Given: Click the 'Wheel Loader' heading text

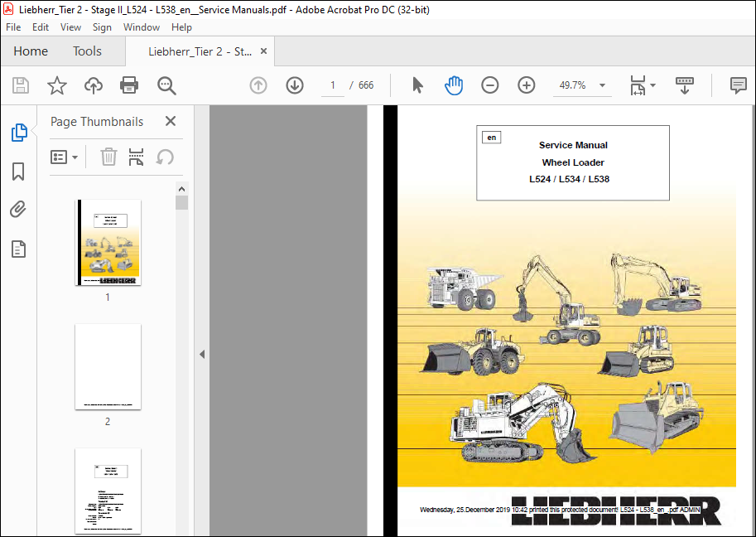Looking at the screenshot, I should [573, 162].
